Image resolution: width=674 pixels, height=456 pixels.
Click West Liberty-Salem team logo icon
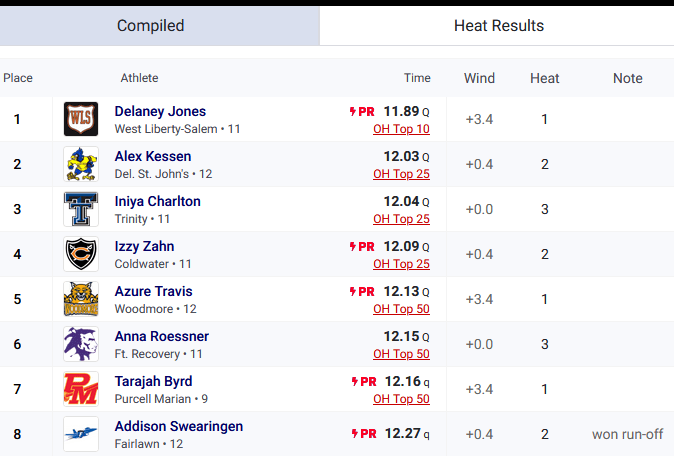tap(80, 120)
